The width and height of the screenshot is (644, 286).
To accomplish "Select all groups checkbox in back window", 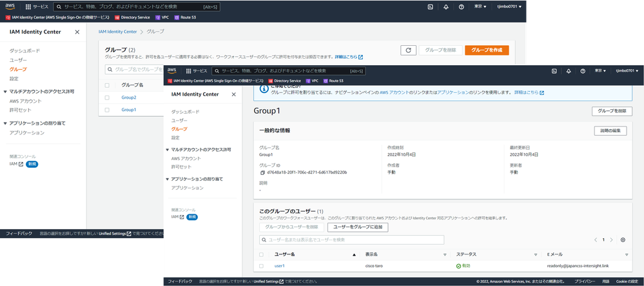I will coord(107,85).
